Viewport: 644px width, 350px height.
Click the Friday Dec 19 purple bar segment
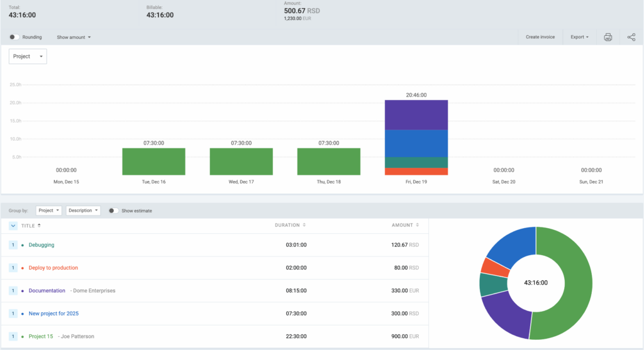point(416,115)
